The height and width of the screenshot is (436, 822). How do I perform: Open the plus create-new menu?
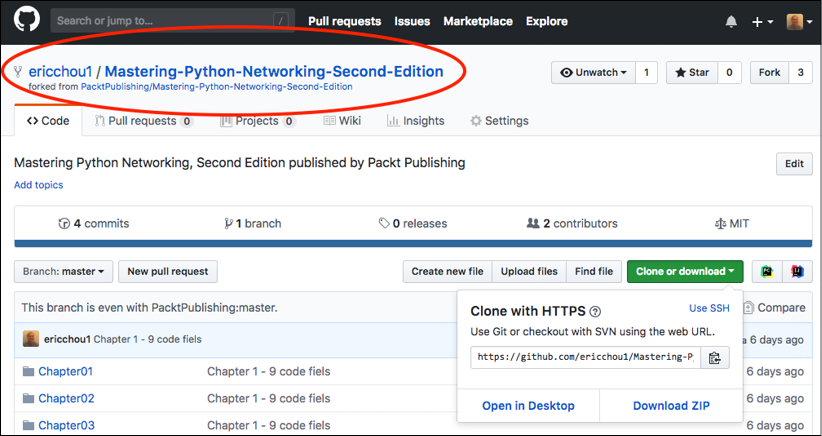tap(763, 22)
